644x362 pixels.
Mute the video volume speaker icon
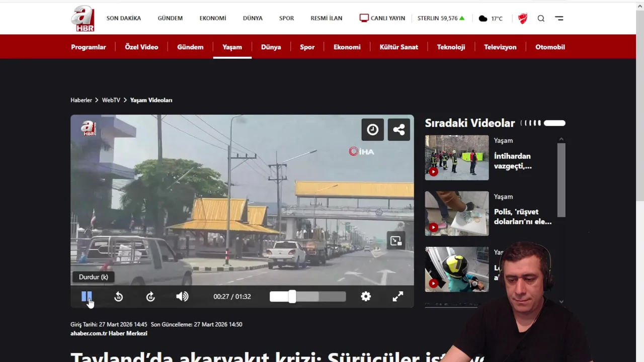[x=182, y=297]
